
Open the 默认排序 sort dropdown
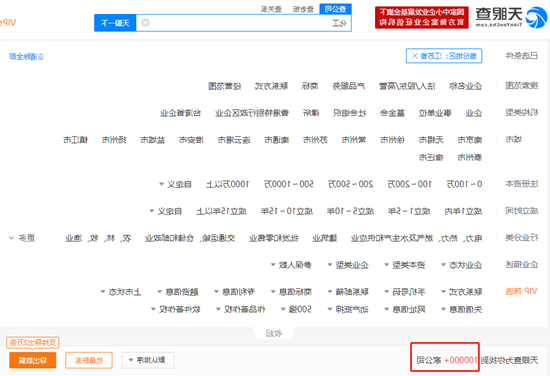tap(148, 360)
